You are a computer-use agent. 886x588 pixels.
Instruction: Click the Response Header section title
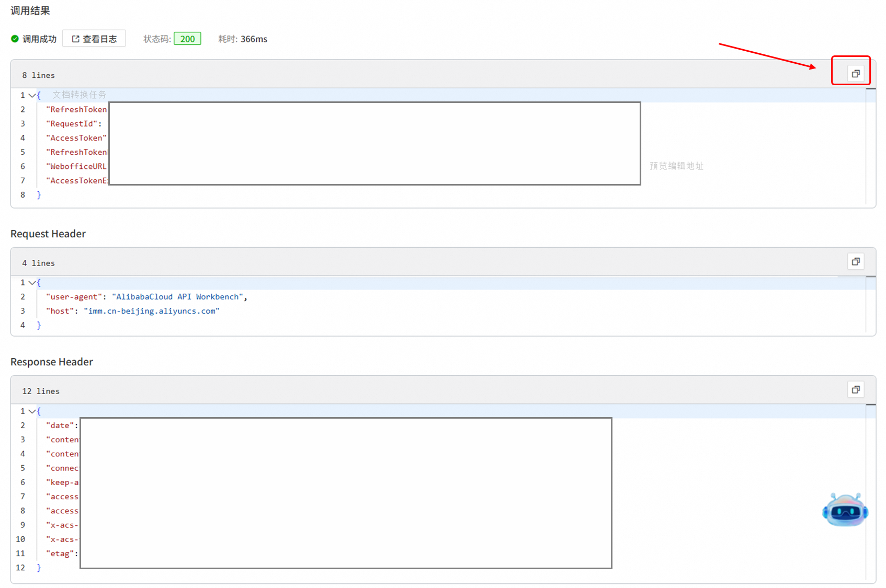coord(52,362)
